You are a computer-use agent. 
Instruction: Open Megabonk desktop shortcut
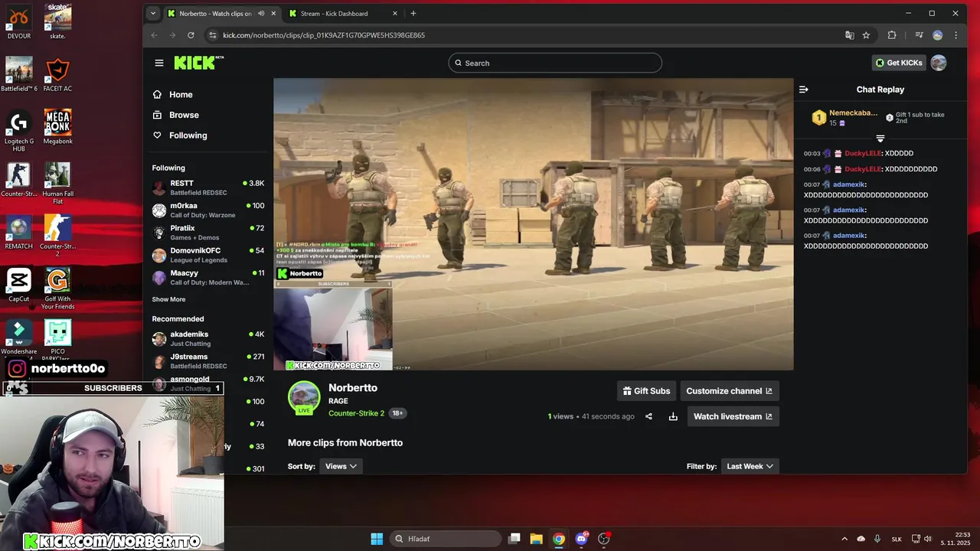point(57,127)
